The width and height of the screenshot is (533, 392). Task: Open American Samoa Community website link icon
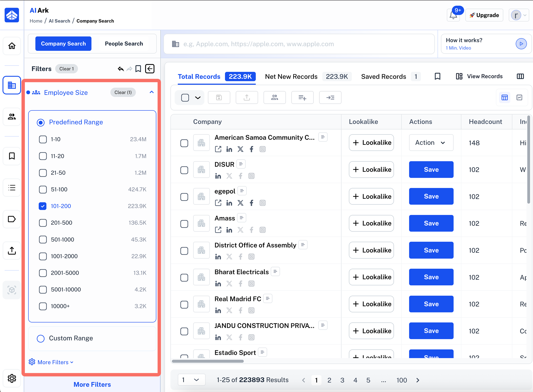(x=218, y=149)
